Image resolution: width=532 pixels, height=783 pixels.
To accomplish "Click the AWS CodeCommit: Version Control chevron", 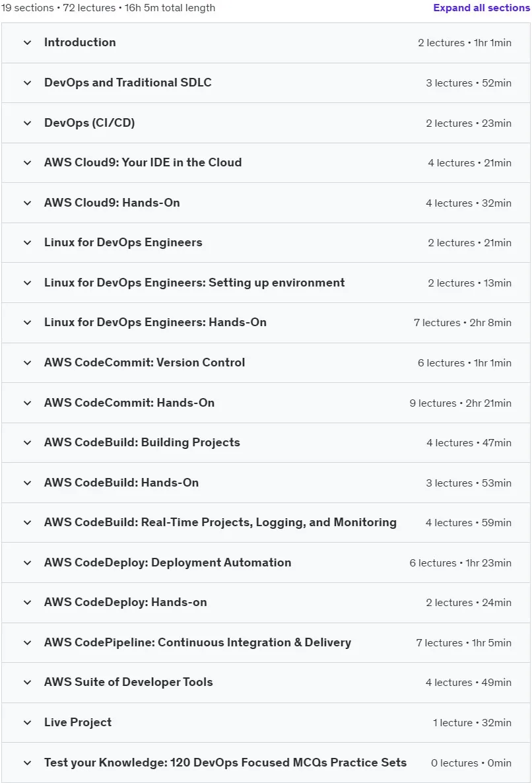I will coord(28,363).
